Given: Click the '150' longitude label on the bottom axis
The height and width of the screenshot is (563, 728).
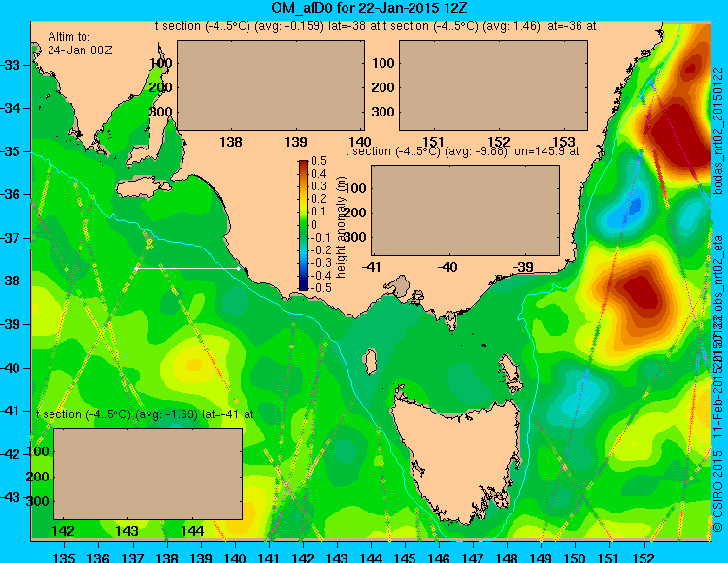Looking at the screenshot, I should [576, 557].
